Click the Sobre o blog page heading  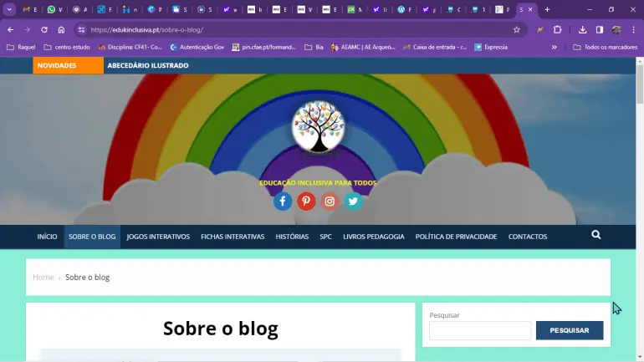[x=221, y=329]
